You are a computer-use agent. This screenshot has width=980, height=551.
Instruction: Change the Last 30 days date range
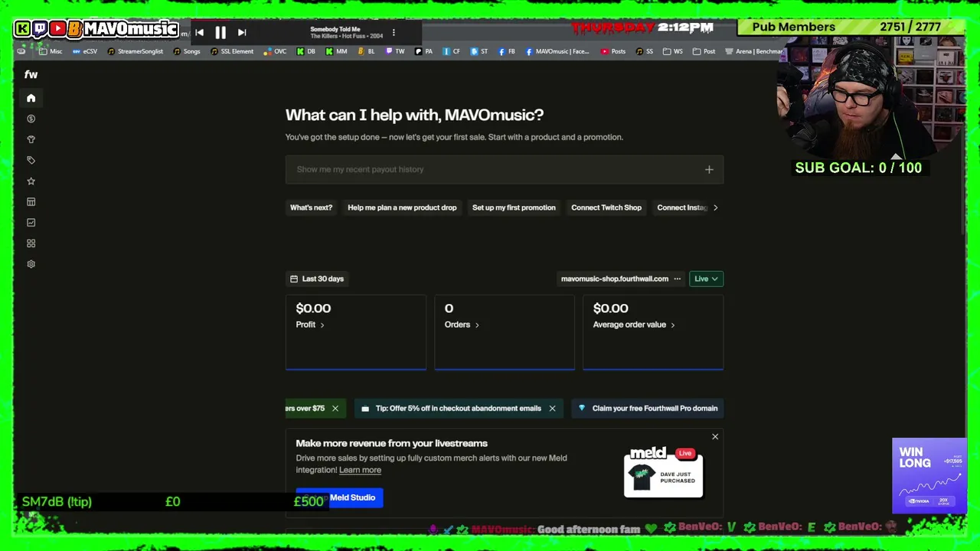[317, 279]
